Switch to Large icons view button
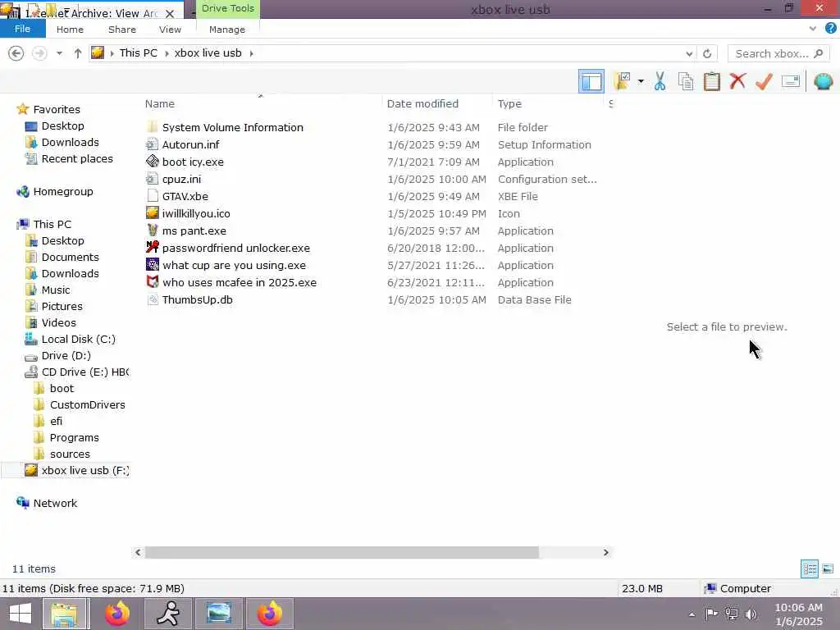840x630 pixels. tap(828, 569)
